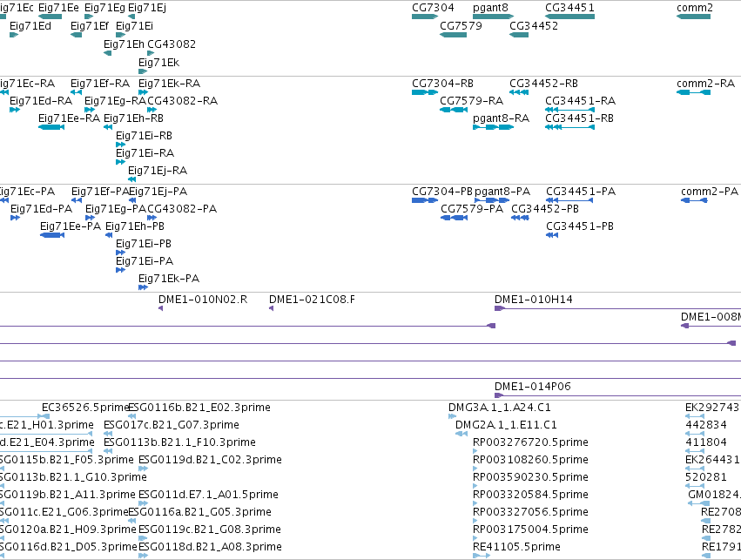The image size is (741, 560).
Task: Select the 442834 EST label
Action: 706,424
